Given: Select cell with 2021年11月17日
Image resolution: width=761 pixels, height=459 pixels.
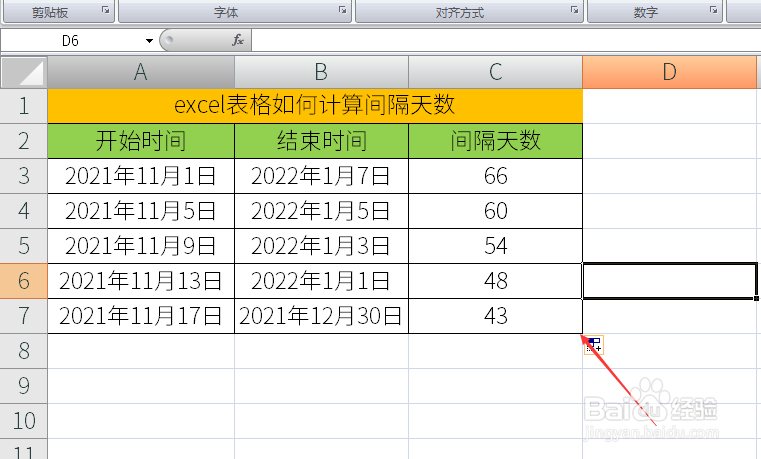Looking at the screenshot, I should (141, 316).
